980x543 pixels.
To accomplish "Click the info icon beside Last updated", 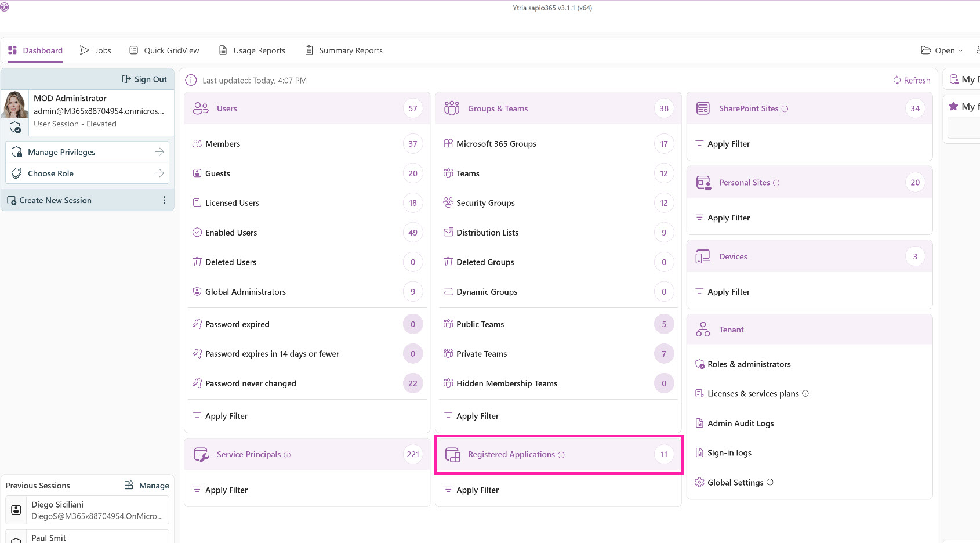I will (191, 81).
